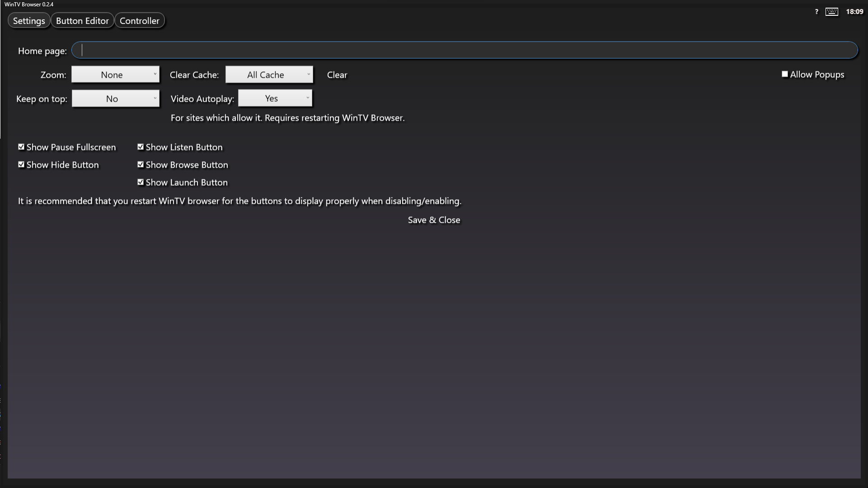
Task: Uncheck Show Launch Button option
Action: point(141,182)
